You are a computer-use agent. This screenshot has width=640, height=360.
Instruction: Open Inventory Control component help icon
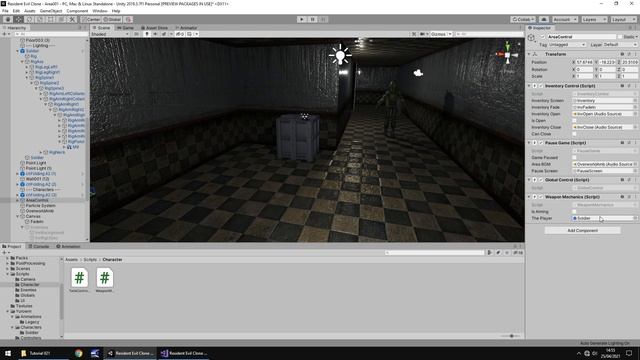pos(622,86)
